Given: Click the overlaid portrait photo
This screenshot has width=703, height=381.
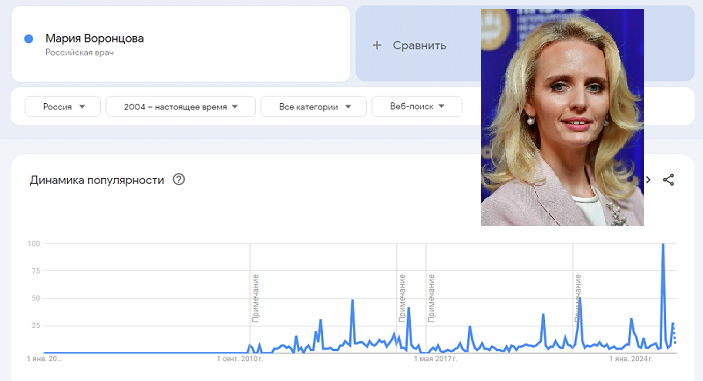Looking at the screenshot, I should pyautogui.click(x=562, y=117).
